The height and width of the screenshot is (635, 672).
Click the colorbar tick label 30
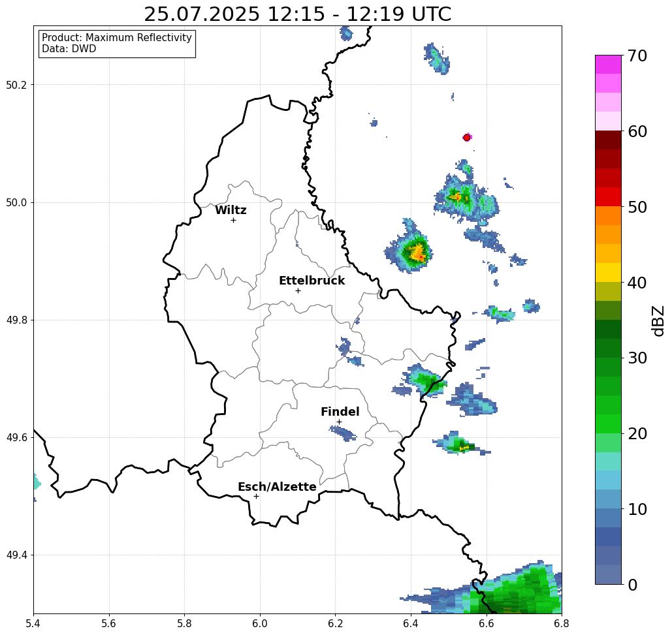point(637,358)
